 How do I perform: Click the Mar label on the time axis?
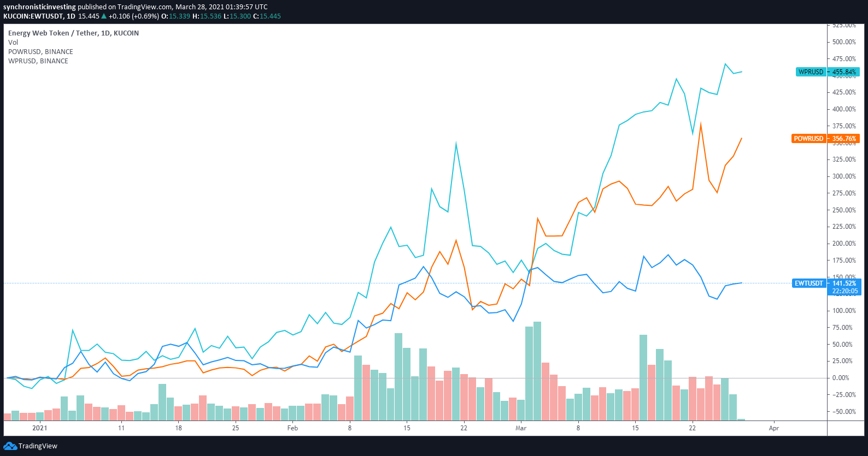tap(520, 428)
